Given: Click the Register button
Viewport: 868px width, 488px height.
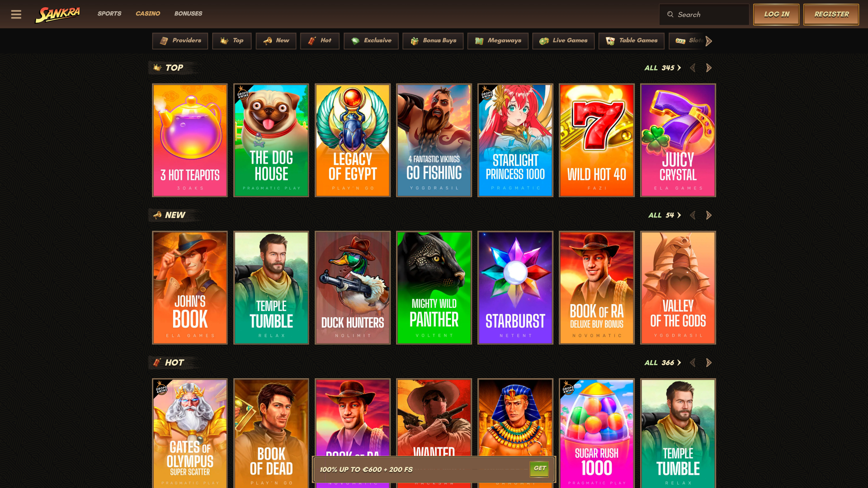Looking at the screenshot, I should (x=831, y=14).
